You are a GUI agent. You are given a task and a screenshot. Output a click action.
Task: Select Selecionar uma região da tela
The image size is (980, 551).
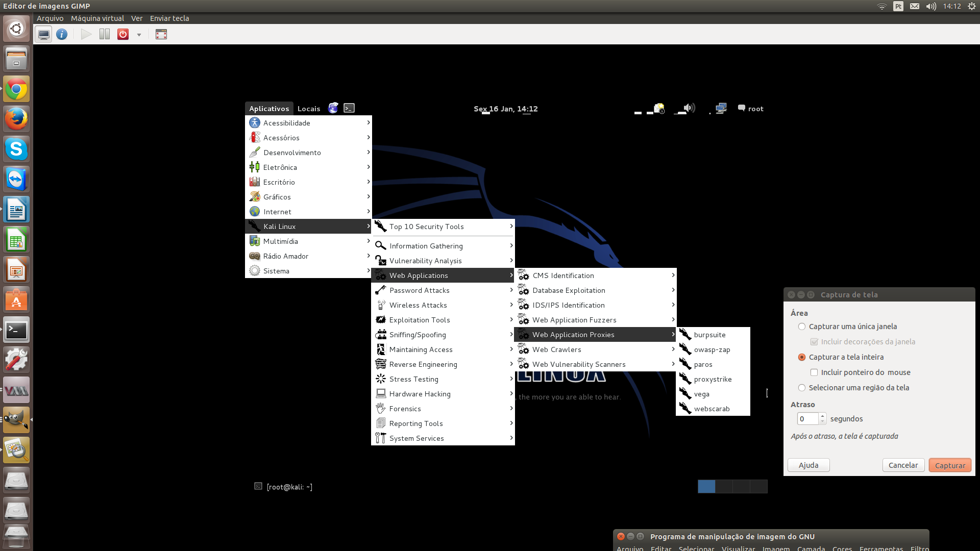(x=853, y=388)
